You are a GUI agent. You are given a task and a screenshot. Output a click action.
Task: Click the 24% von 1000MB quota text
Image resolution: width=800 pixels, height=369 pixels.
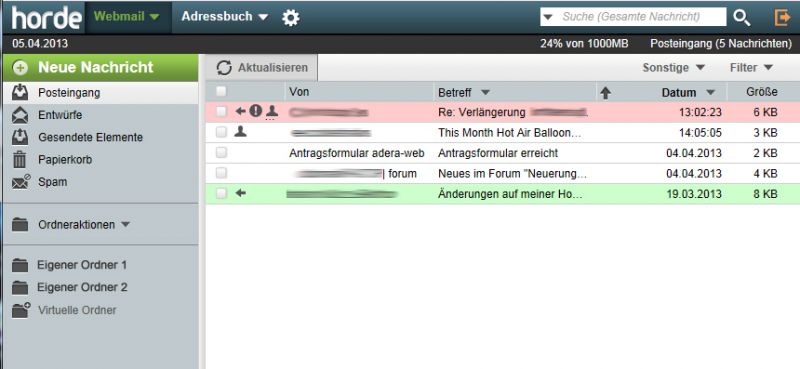[x=584, y=44]
